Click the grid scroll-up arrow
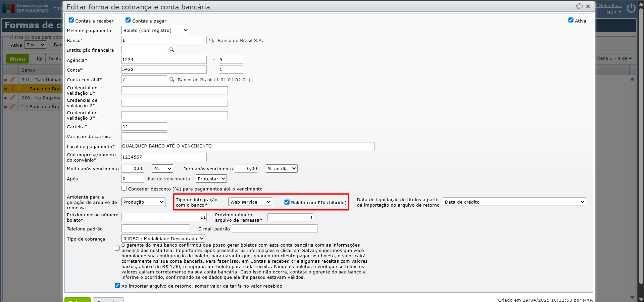 click(x=632, y=79)
